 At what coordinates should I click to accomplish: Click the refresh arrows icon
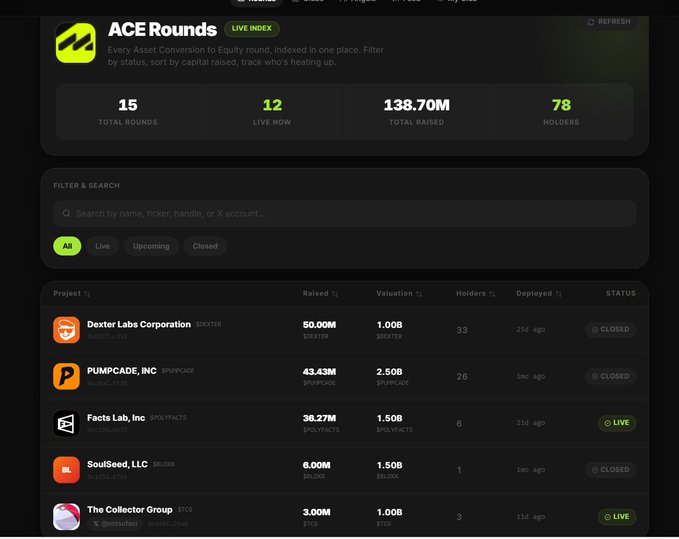pyautogui.click(x=591, y=22)
